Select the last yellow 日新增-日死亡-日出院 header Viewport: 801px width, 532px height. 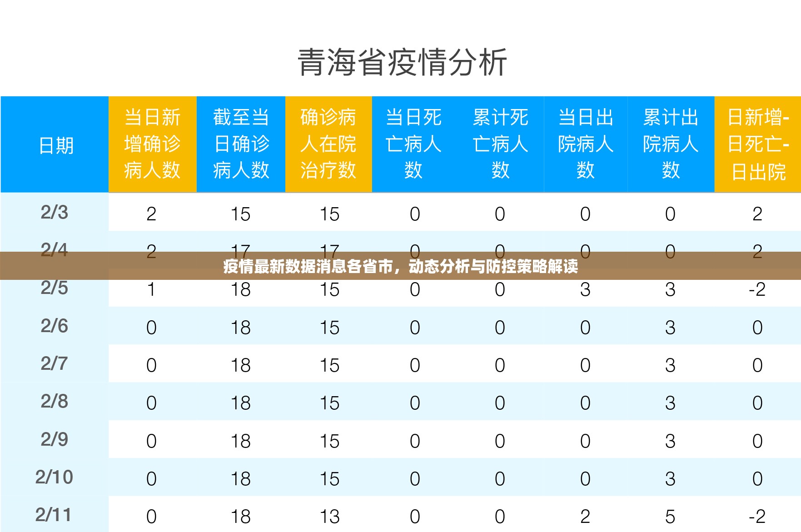757,144
